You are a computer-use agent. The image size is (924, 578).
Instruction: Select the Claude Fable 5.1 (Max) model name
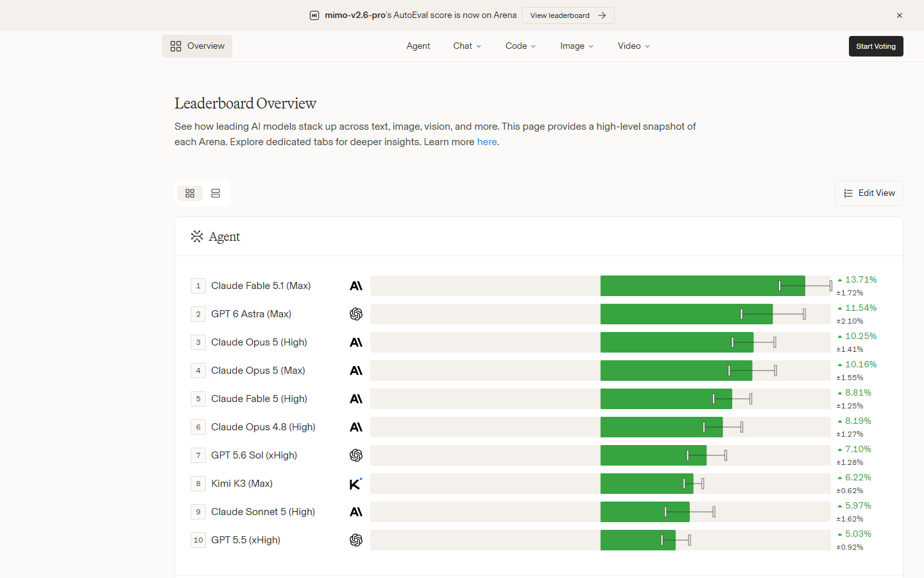tap(261, 286)
